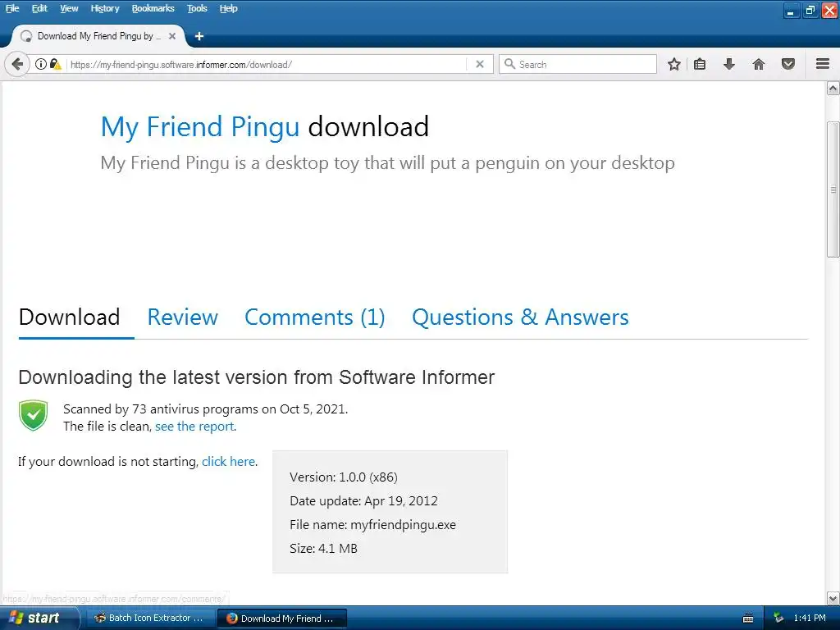Click the scrollbar up arrow
840x630 pixels.
pos(833,89)
